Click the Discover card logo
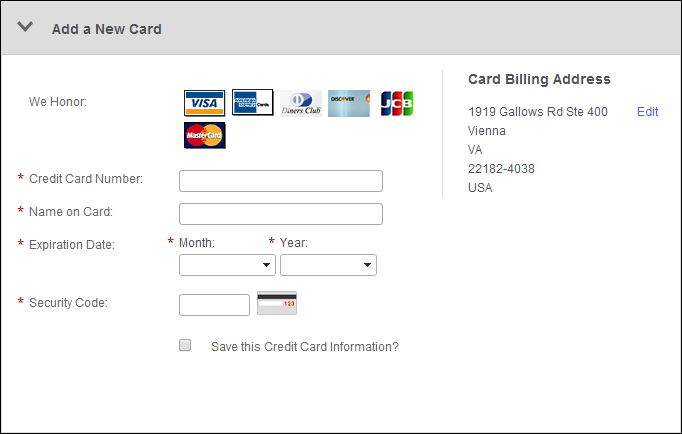 pyautogui.click(x=349, y=103)
